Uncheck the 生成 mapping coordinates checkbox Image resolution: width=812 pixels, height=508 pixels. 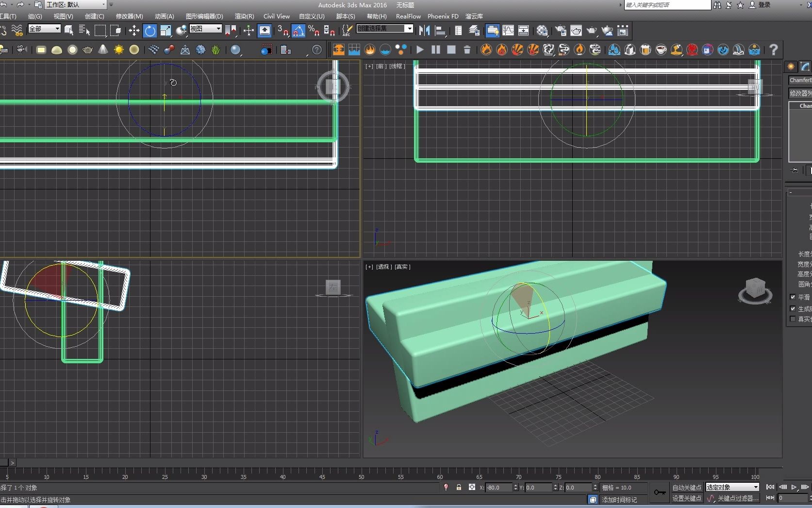[793, 308]
